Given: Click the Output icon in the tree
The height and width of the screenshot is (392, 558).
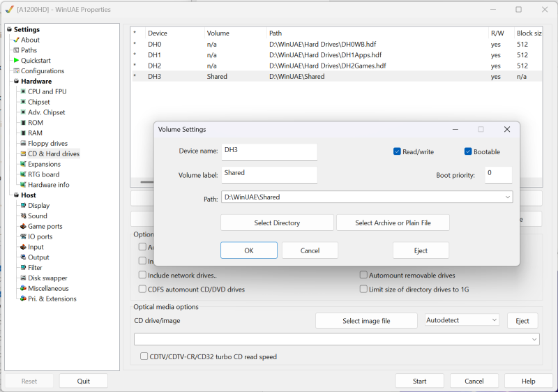Looking at the screenshot, I should (x=23, y=257).
